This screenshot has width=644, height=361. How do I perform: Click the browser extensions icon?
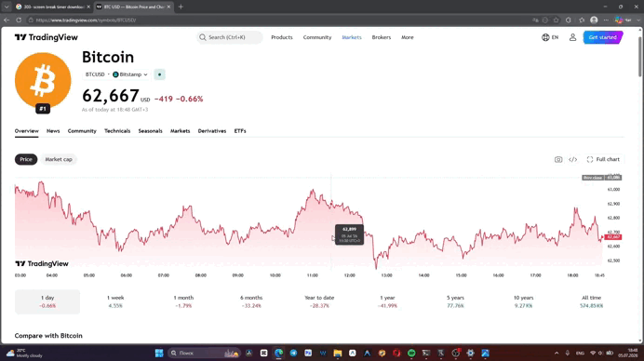(569, 20)
